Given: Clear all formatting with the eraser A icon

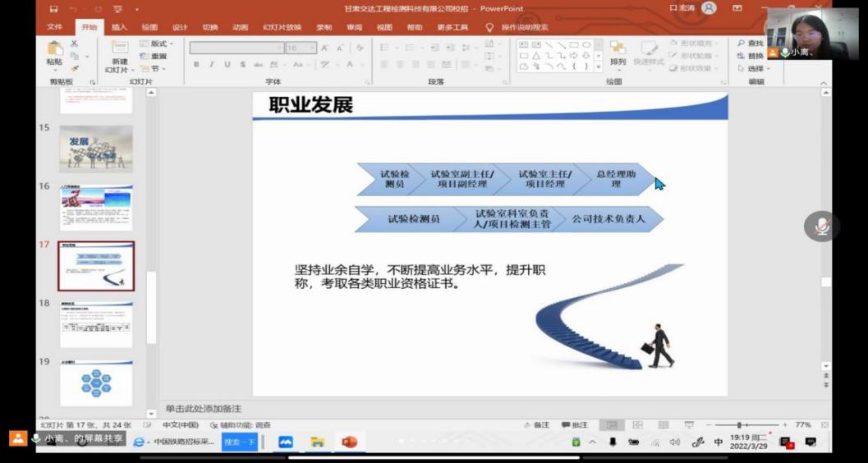Looking at the screenshot, I should [359, 48].
